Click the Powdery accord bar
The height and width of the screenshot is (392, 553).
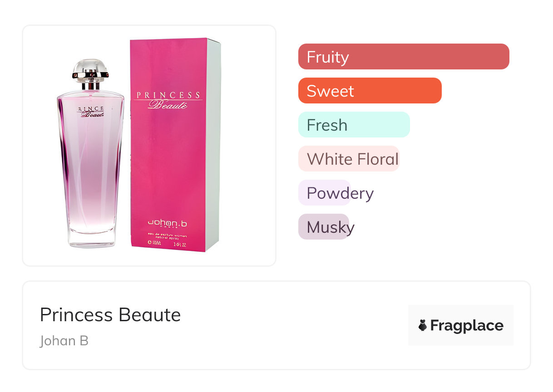(324, 193)
